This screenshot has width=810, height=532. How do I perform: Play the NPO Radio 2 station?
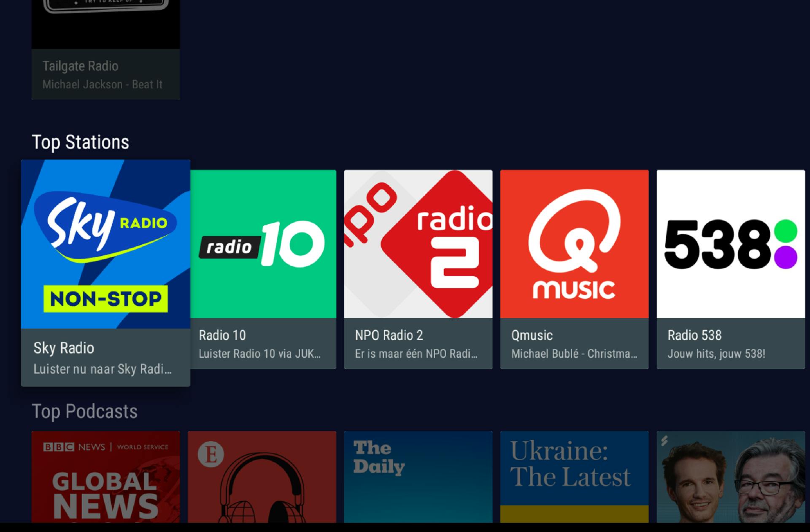pos(418,244)
